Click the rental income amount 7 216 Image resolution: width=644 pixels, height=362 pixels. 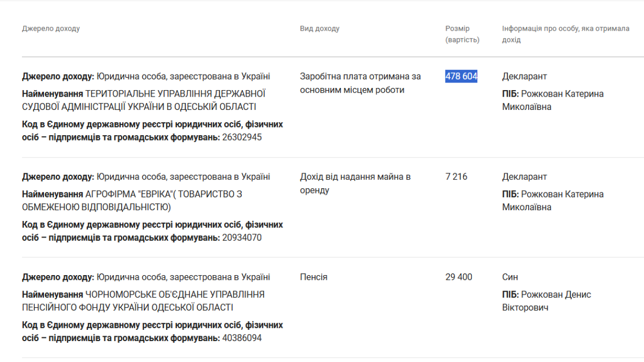[456, 176]
